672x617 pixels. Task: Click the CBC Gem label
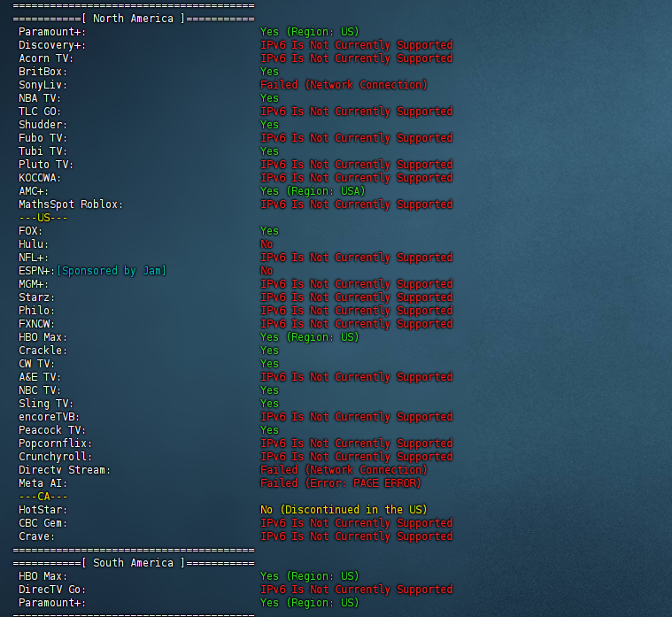[42, 523]
